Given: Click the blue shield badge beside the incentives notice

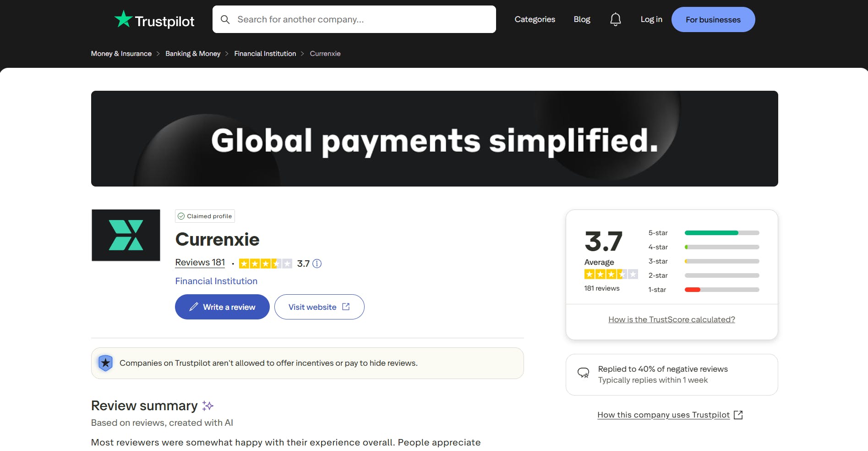Looking at the screenshot, I should 105,363.
